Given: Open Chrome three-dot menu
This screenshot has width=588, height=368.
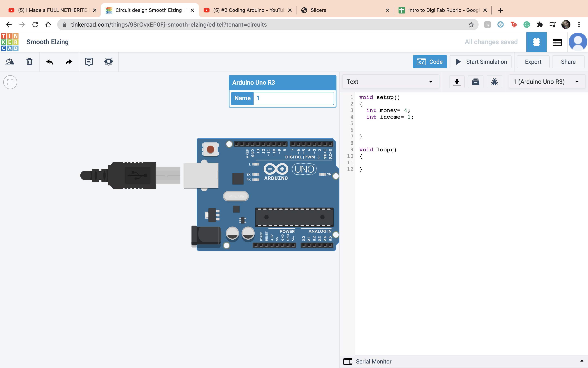Looking at the screenshot, I should point(579,25).
